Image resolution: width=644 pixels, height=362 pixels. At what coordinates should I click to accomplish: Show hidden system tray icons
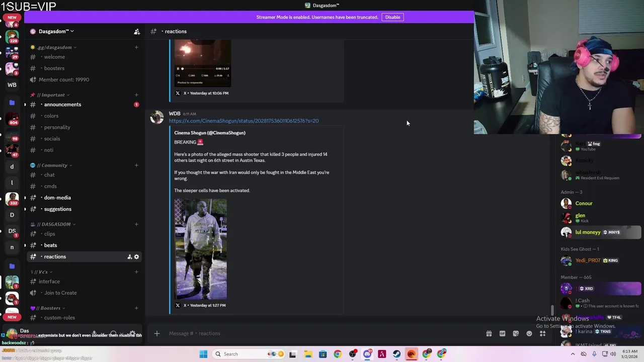573,354
